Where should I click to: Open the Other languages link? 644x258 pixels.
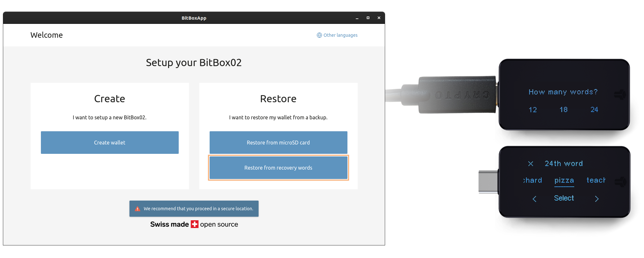coord(337,35)
